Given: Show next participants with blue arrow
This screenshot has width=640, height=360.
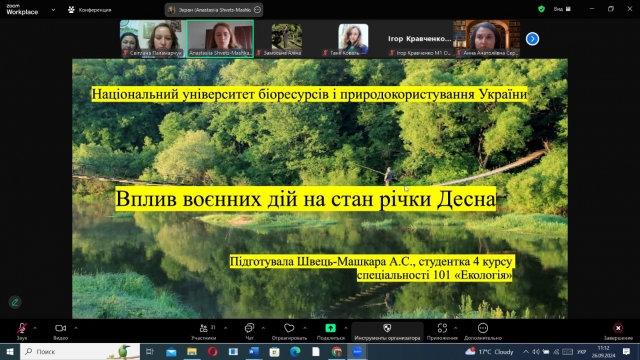Looking at the screenshot, I should coord(532,39).
